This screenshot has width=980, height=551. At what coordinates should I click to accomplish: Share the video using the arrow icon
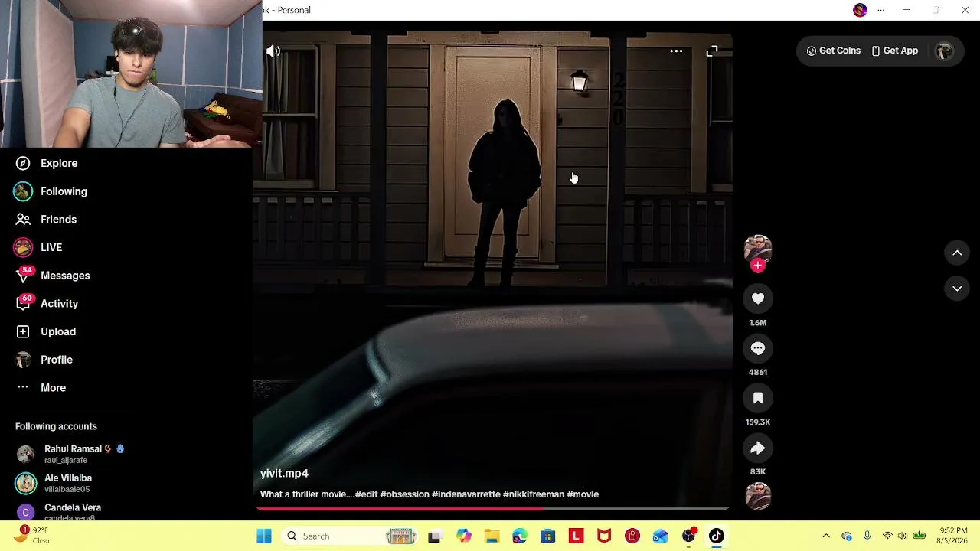pyautogui.click(x=758, y=448)
